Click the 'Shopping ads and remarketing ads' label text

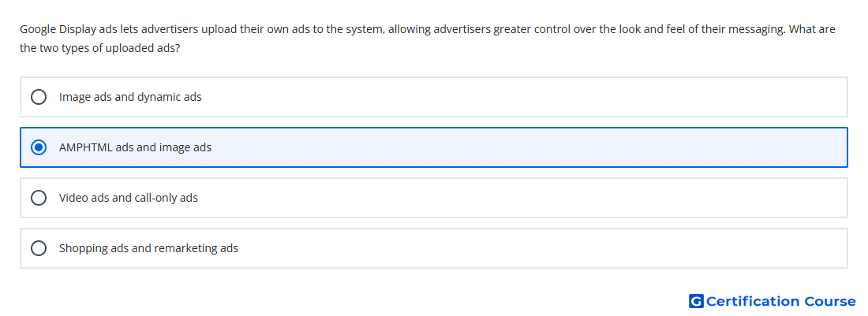[148, 248]
